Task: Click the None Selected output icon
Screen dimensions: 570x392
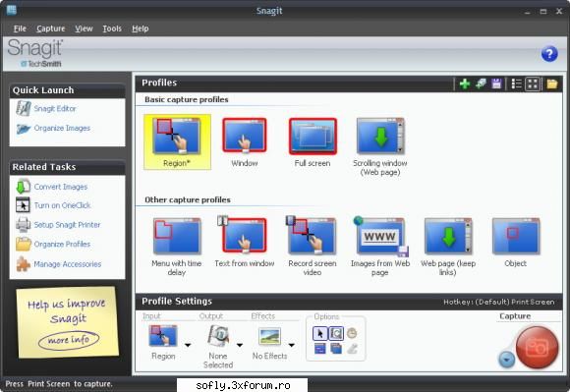Action: click(x=218, y=336)
